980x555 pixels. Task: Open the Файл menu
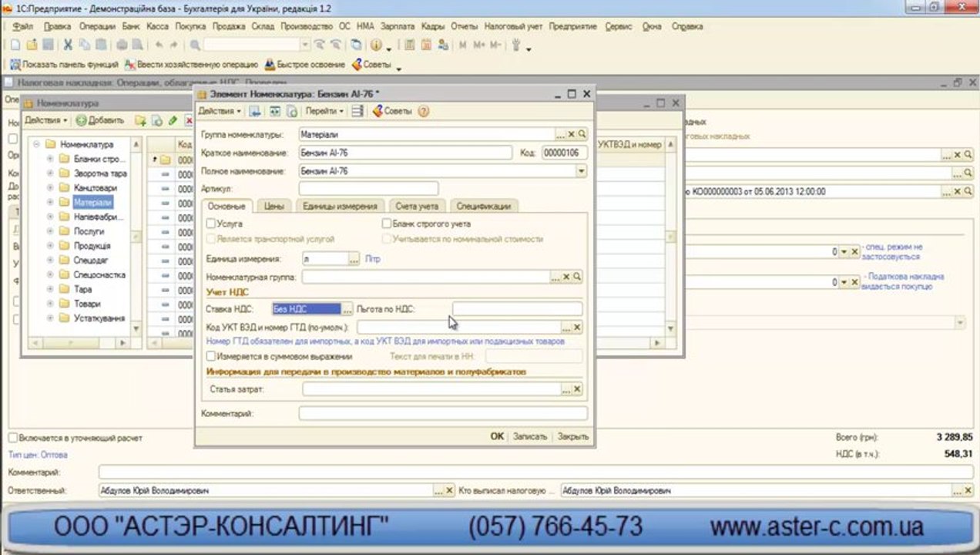22,26
